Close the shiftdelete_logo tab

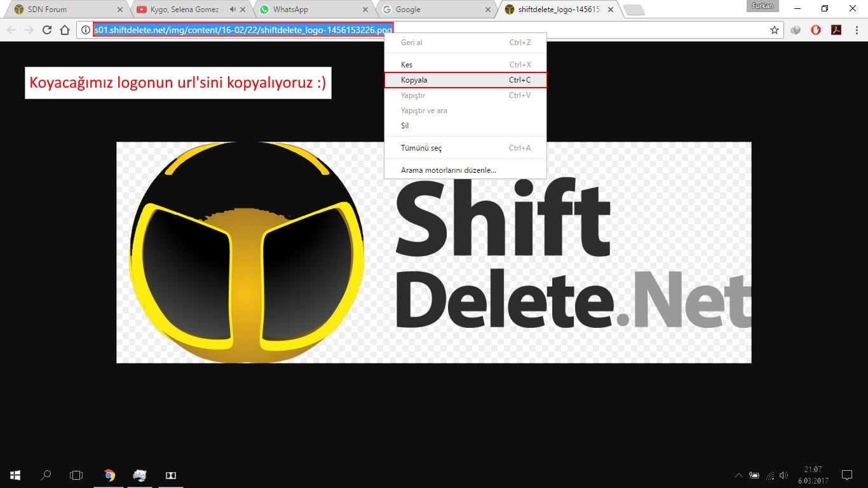click(x=611, y=10)
